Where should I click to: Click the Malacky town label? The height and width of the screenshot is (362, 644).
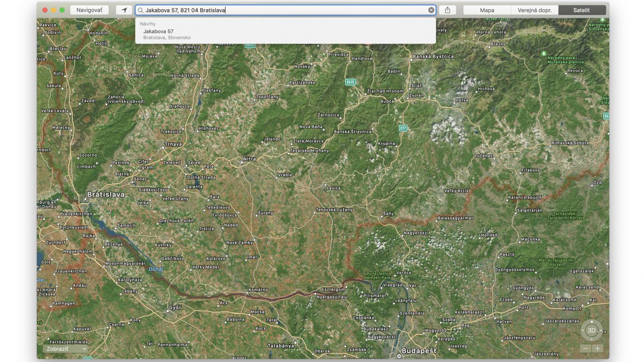click(x=61, y=127)
